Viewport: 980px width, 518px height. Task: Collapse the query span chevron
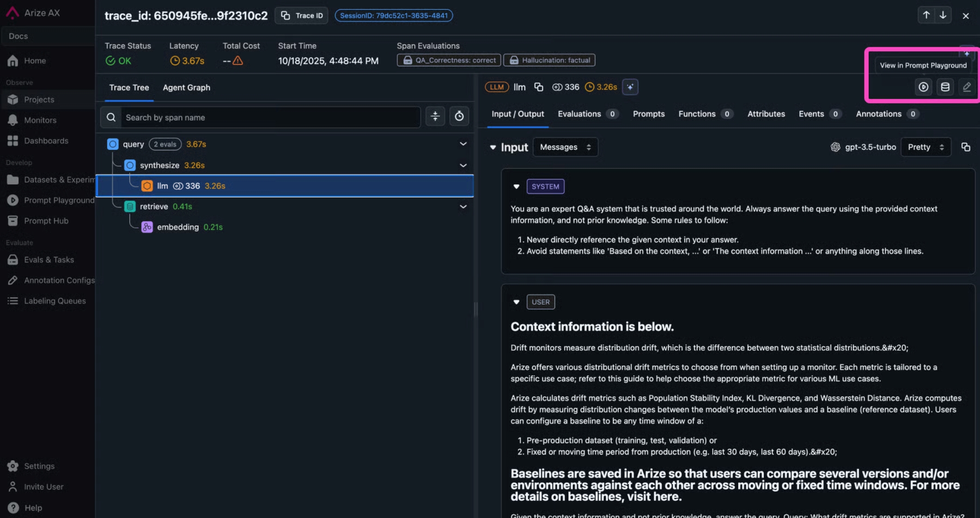pyautogui.click(x=463, y=144)
